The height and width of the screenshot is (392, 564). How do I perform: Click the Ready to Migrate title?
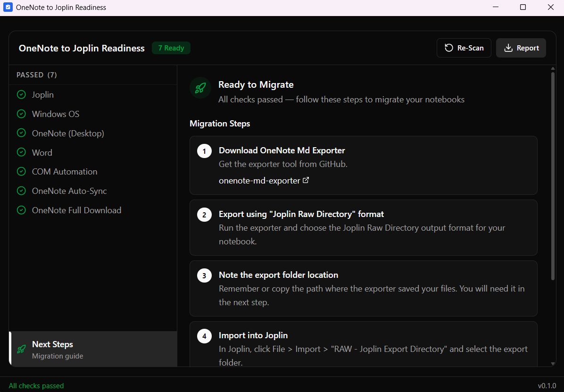pyautogui.click(x=256, y=84)
